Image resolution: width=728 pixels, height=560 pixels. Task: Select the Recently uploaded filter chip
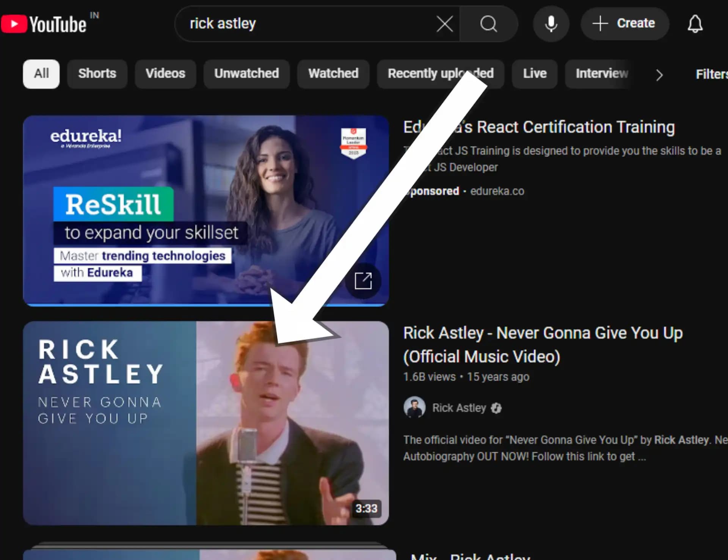[441, 74]
